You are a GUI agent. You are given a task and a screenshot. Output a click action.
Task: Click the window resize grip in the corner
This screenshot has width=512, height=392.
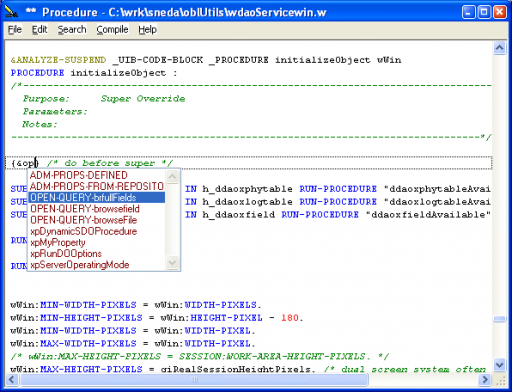[x=501, y=380]
